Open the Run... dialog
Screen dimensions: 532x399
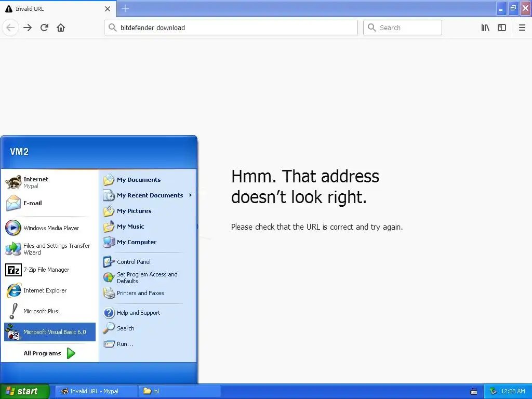pos(148,344)
